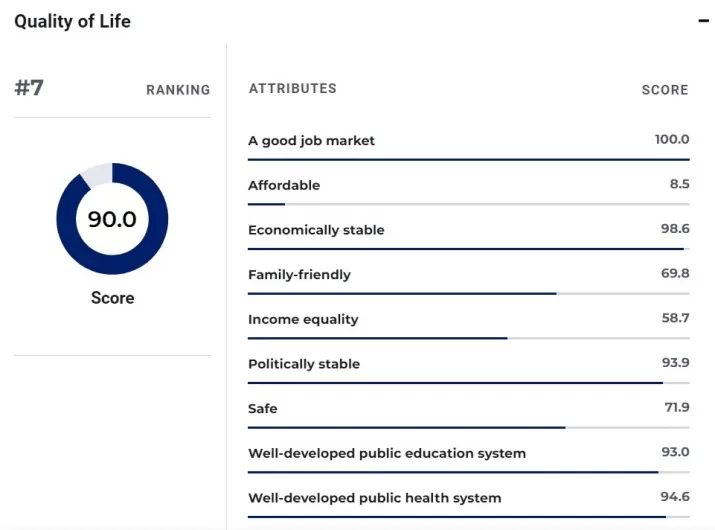Click the Economically stable attribute
Image resolution: width=715 pixels, height=530 pixels.
coord(316,230)
